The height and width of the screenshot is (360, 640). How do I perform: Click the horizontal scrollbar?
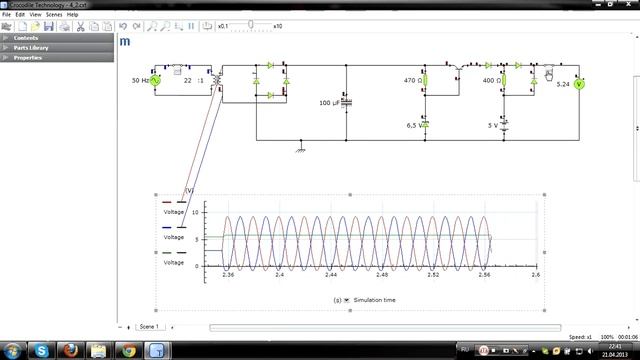coord(385,328)
